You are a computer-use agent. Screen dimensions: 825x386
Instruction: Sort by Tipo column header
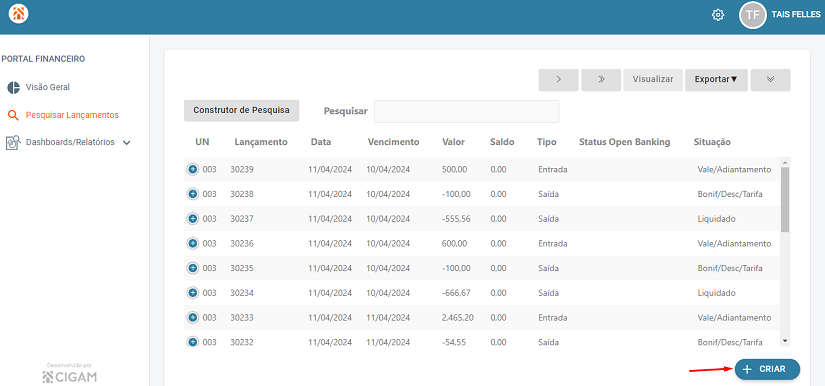coord(546,142)
